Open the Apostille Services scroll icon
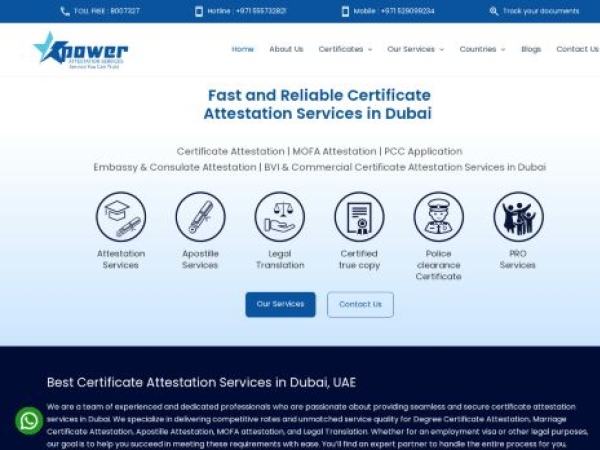This screenshot has width=600, height=450. (x=201, y=217)
